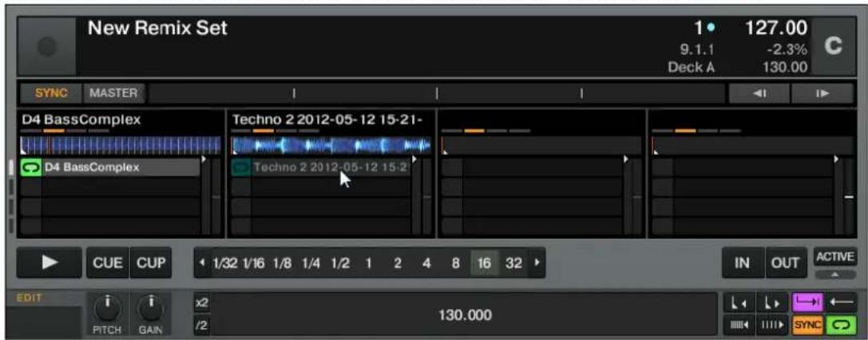This screenshot has width=868, height=340.
Task: Click the Techno 2 slot title
Action: (327, 120)
